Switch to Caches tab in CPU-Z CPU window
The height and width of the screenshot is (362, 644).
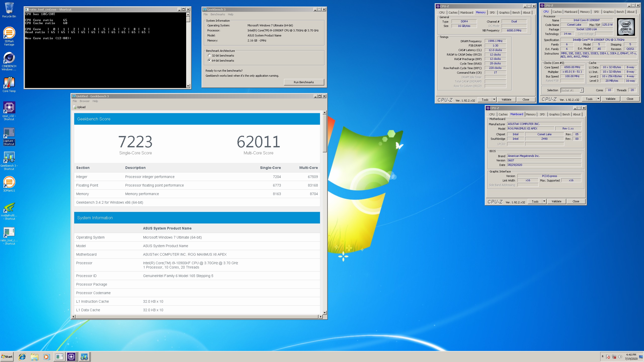pyautogui.click(x=557, y=12)
